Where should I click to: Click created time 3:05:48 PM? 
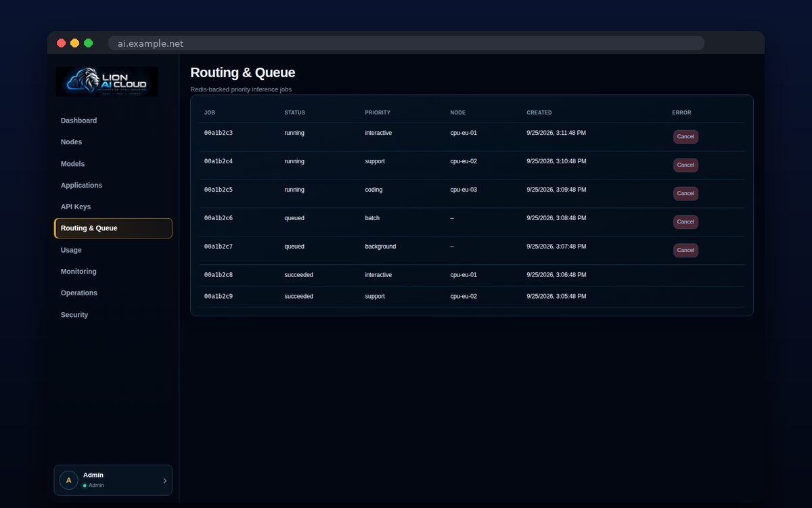(556, 297)
